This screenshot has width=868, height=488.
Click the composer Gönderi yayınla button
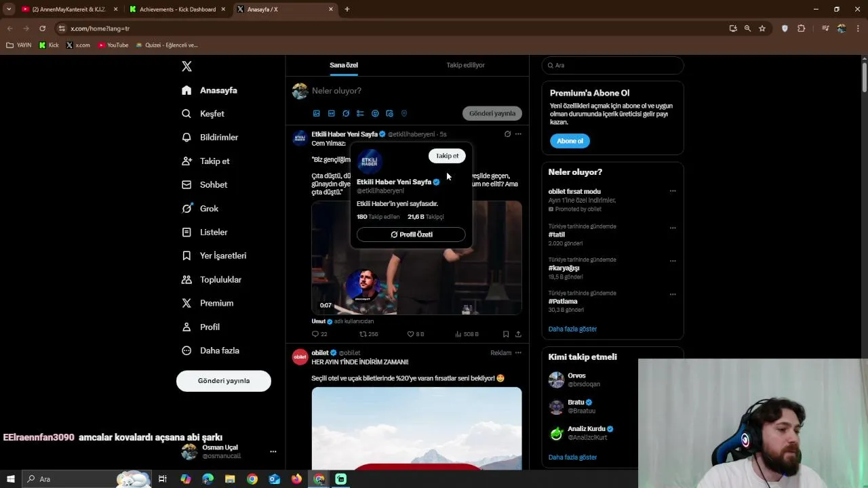492,113
